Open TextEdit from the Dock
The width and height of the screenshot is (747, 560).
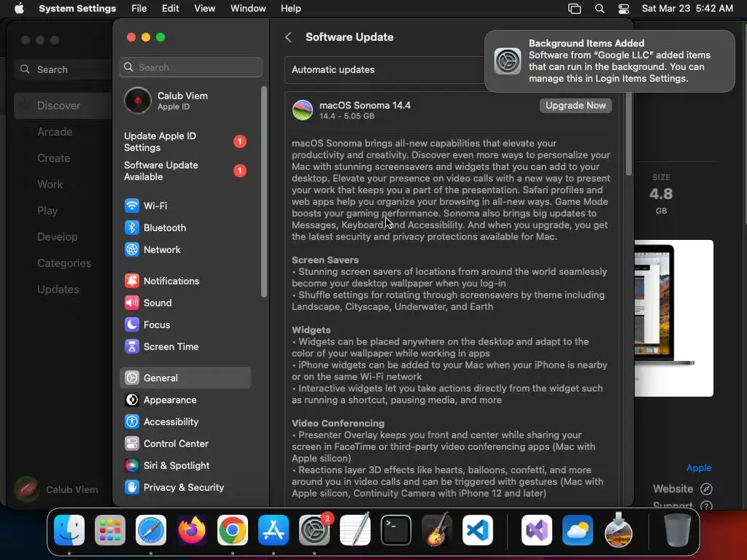coord(355,529)
